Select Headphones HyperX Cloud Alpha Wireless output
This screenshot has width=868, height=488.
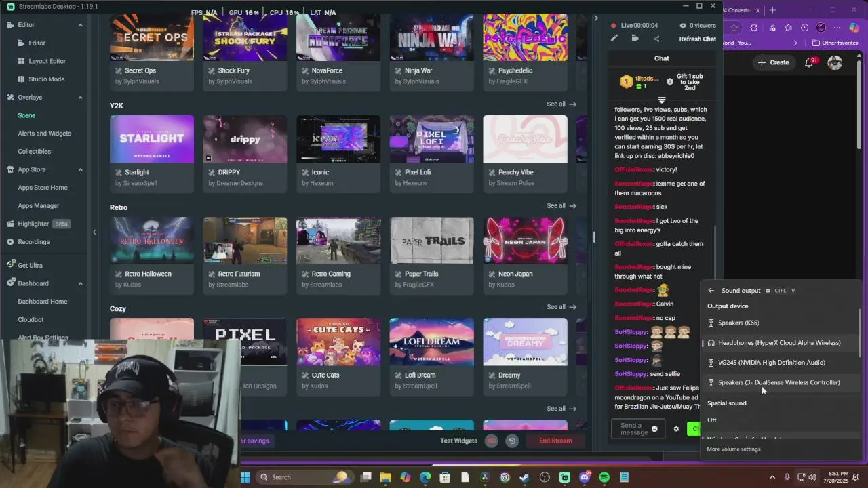[x=781, y=343]
